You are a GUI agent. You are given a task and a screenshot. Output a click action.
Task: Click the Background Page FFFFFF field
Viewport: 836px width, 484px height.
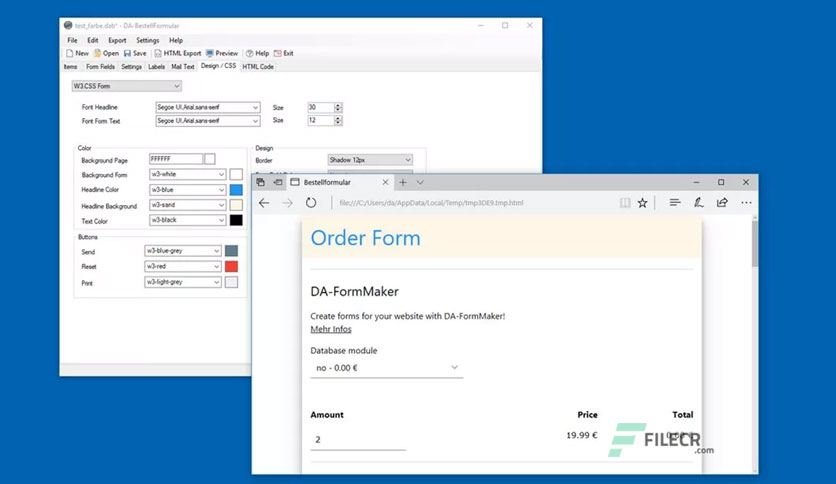pos(176,159)
